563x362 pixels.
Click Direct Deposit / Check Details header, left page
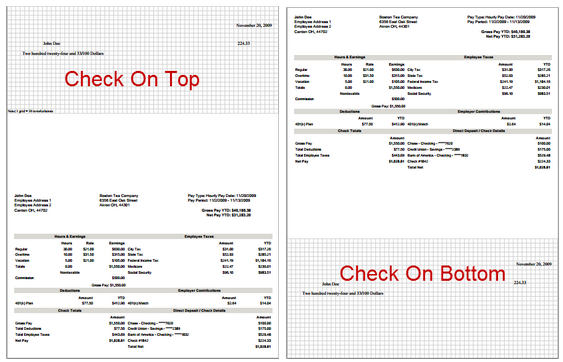coord(199,310)
